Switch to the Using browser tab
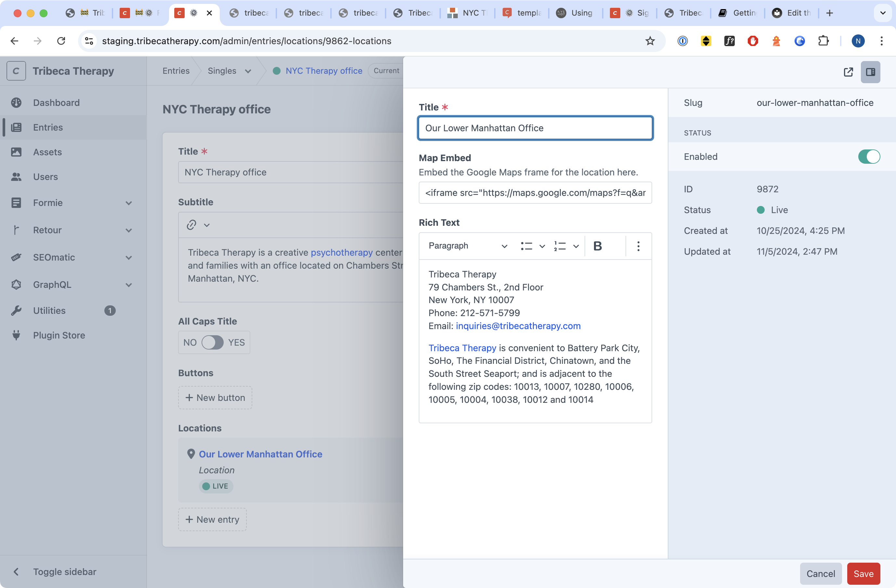 point(575,13)
